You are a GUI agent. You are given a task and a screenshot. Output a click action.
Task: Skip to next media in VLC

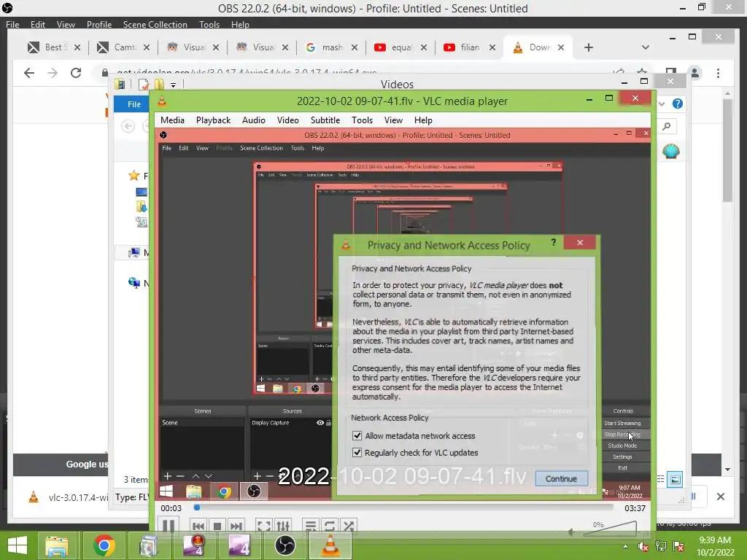[236, 526]
